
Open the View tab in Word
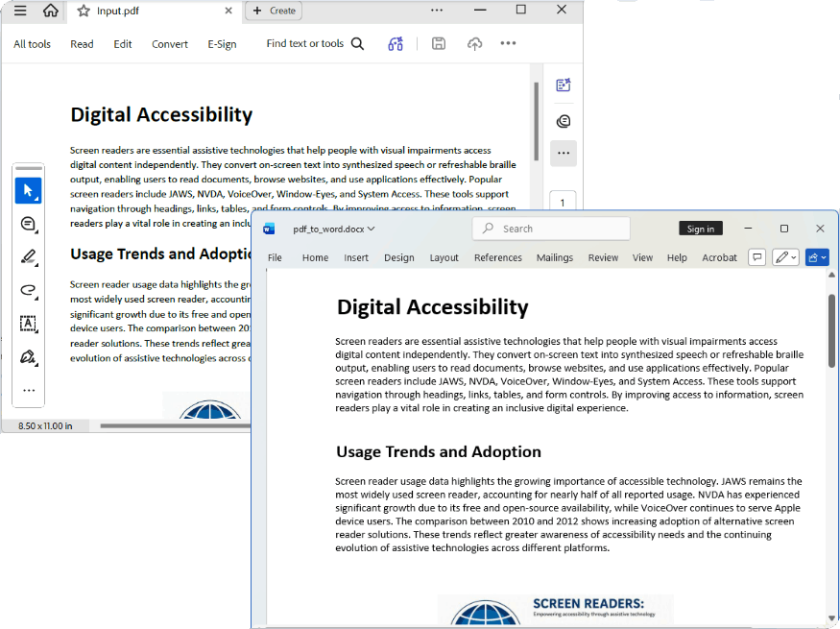tap(642, 257)
